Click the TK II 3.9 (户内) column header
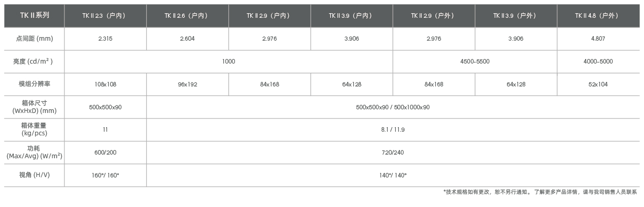 tap(352, 16)
